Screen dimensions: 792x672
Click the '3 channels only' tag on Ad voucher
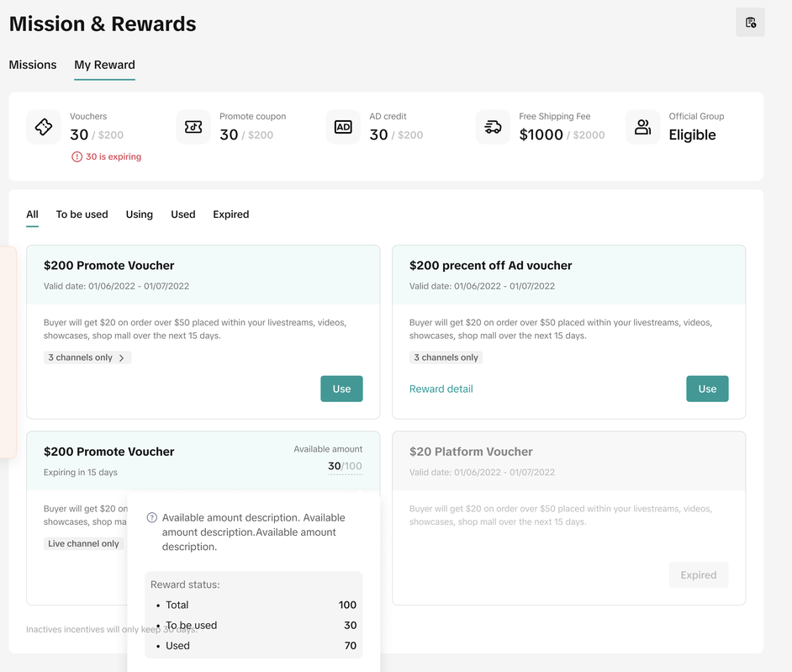click(446, 357)
